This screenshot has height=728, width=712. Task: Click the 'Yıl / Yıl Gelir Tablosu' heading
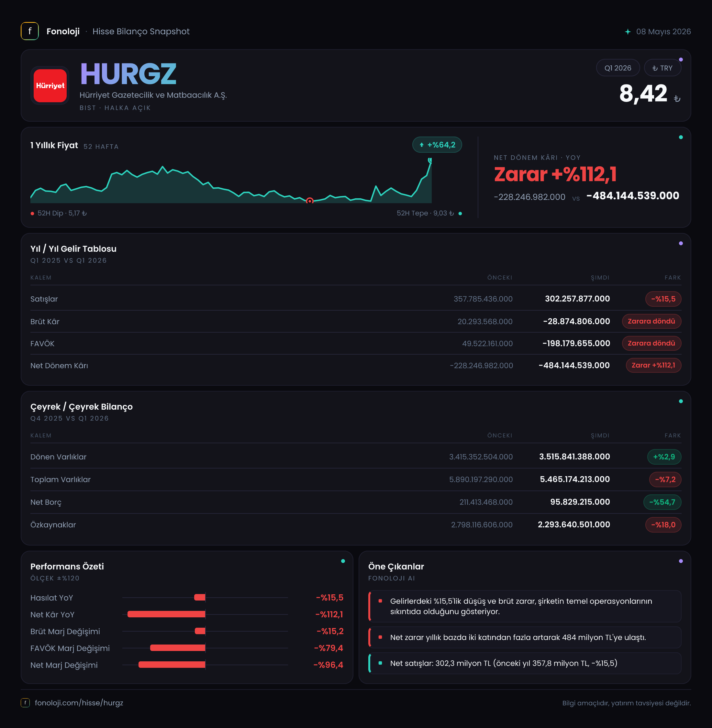pos(73,248)
